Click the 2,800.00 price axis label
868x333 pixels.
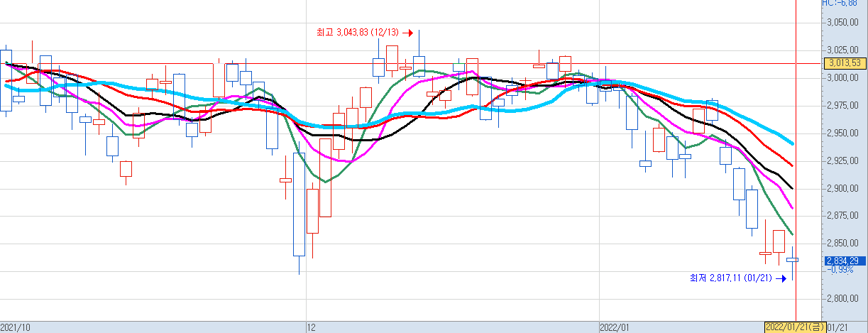pyautogui.click(x=843, y=299)
